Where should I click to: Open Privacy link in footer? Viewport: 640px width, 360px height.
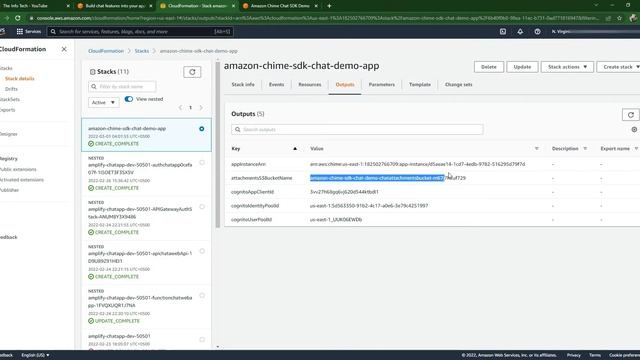click(x=573, y=355)
